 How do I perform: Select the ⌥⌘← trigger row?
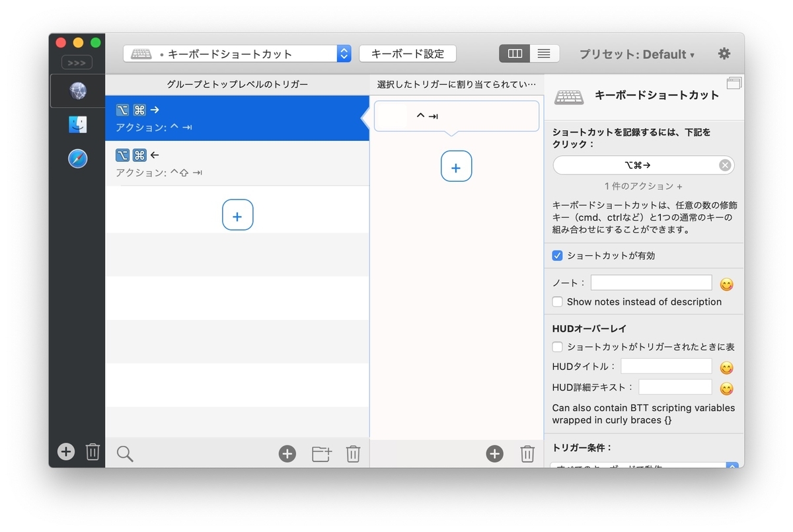tap(237, 163)
